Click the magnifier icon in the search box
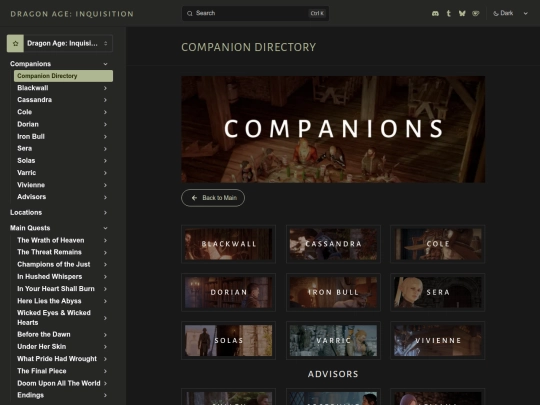The width and height of the screenshot is (540, 405). click(x=190, y=13)
